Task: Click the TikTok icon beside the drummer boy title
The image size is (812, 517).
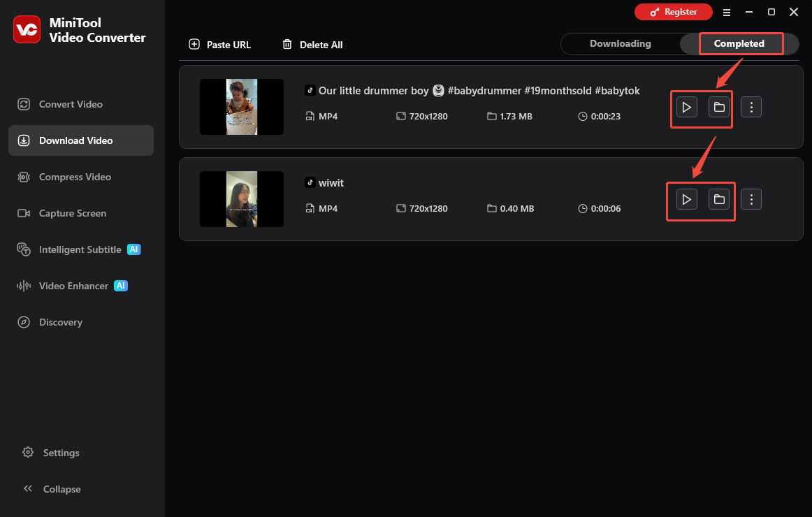Action: [310, 90]
